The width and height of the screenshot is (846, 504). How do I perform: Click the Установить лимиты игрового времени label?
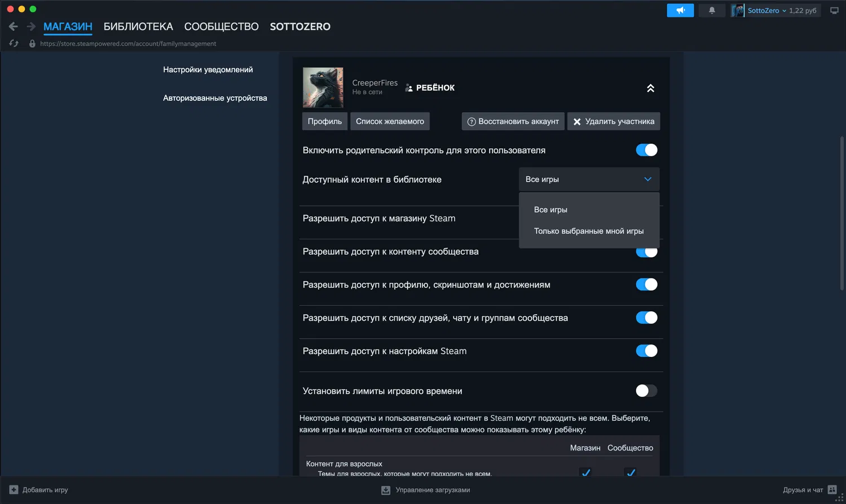click(382, 391)
